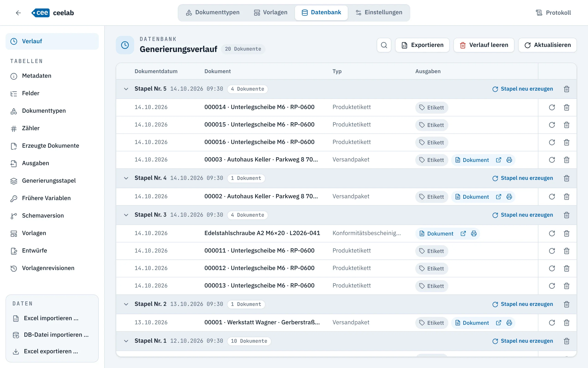The height and width of the screenshot is (368, 588).
Task: Collapse Stapel Nr. 4 group
Action: [126, 178]
